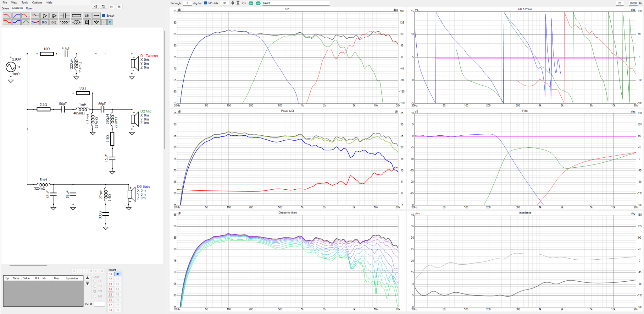644x314 pixels.
Task: Select the wire connection tool
Action: pyautogui.click(x=97, y=15)
